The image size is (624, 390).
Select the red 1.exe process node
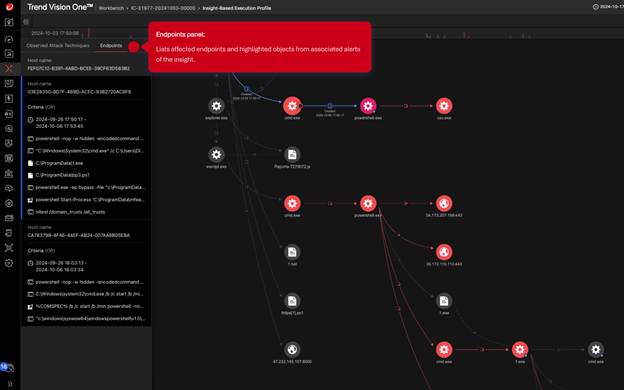click(520, 350)
